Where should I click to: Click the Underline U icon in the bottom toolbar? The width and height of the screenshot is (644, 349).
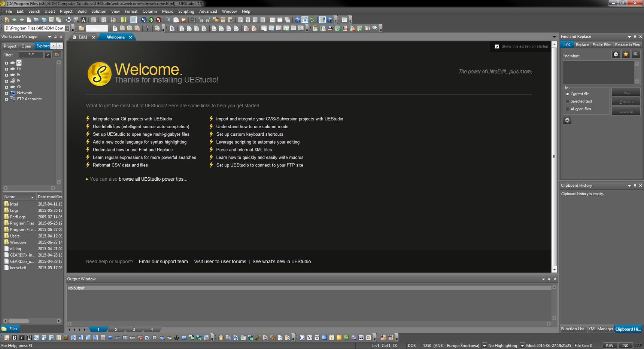pos(29,338)
